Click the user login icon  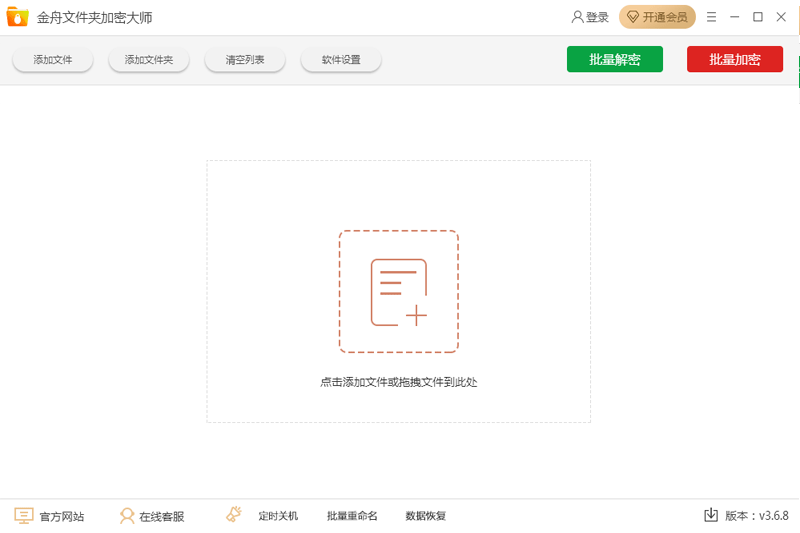577,17
